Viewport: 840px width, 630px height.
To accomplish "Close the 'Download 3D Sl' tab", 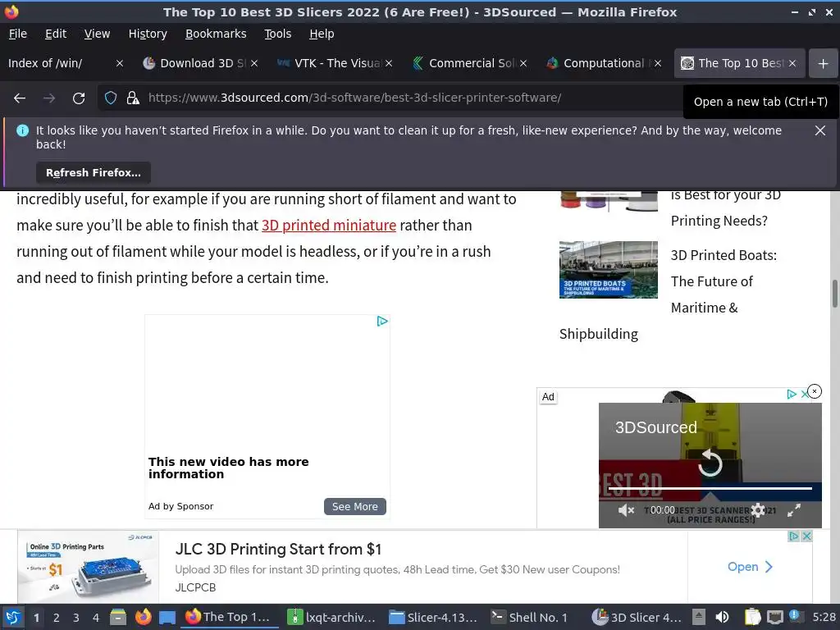I will tap(254, 63).
